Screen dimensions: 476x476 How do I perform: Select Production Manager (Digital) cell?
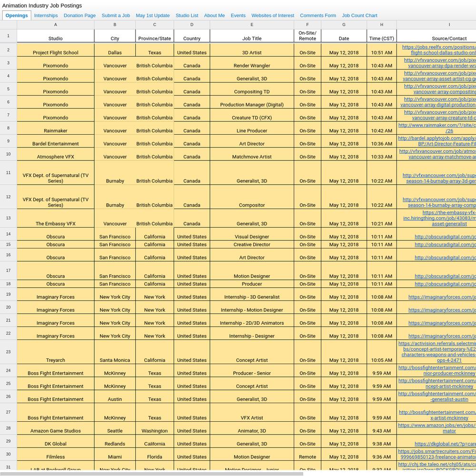252,102
